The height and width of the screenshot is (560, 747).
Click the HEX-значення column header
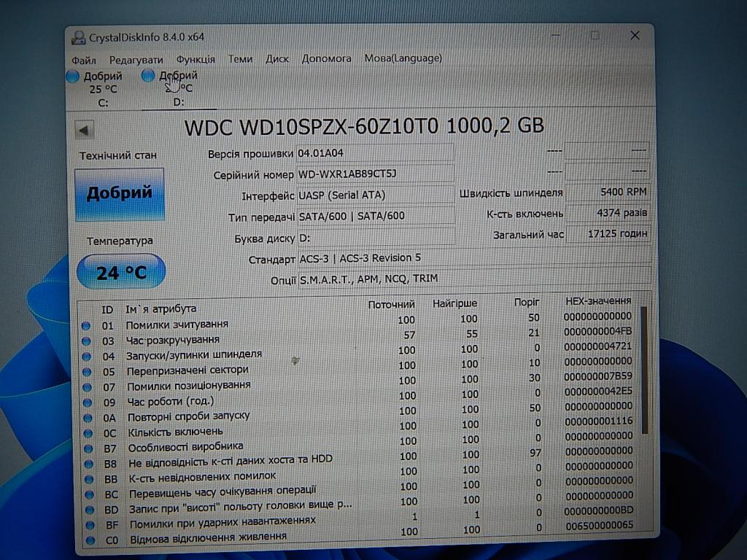(x=598, y=301)
